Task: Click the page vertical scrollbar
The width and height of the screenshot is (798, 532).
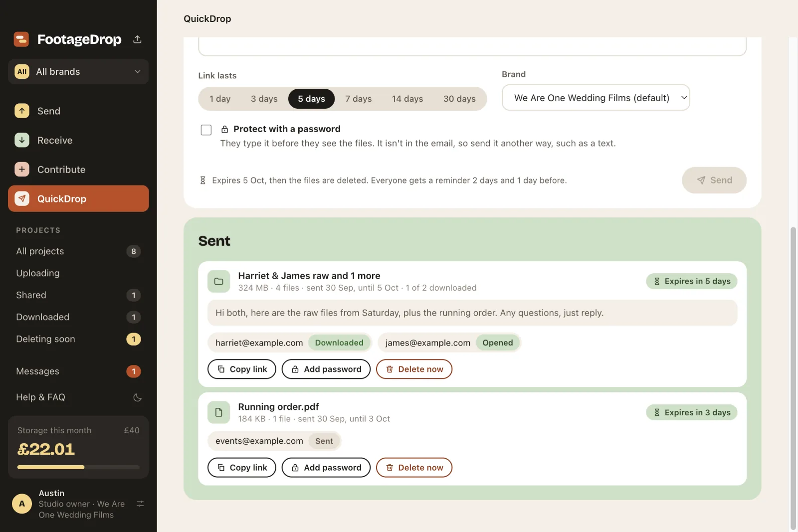Action: [794, 378]
